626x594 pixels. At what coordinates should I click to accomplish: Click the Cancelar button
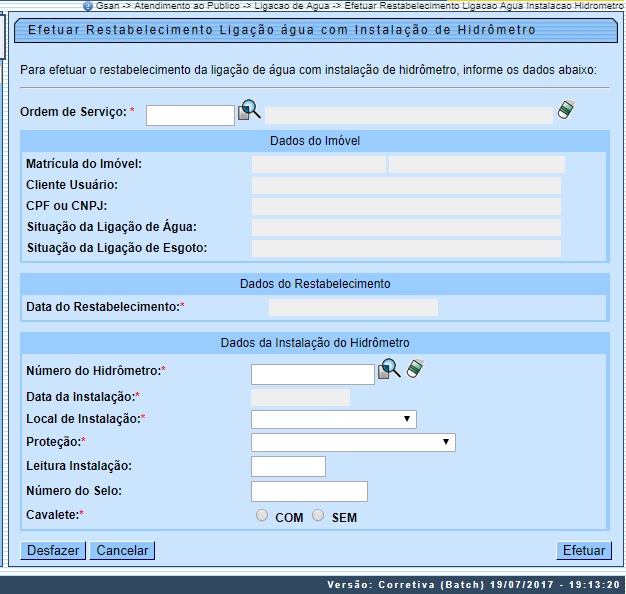(x=122, y=550)
